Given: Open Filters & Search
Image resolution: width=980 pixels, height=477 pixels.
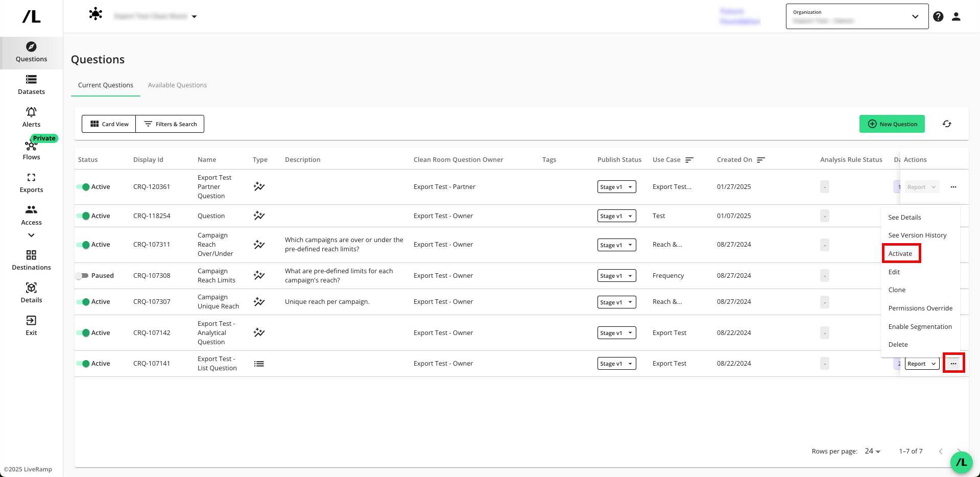Looking at the screenshot, I should (x=170, y=124).
